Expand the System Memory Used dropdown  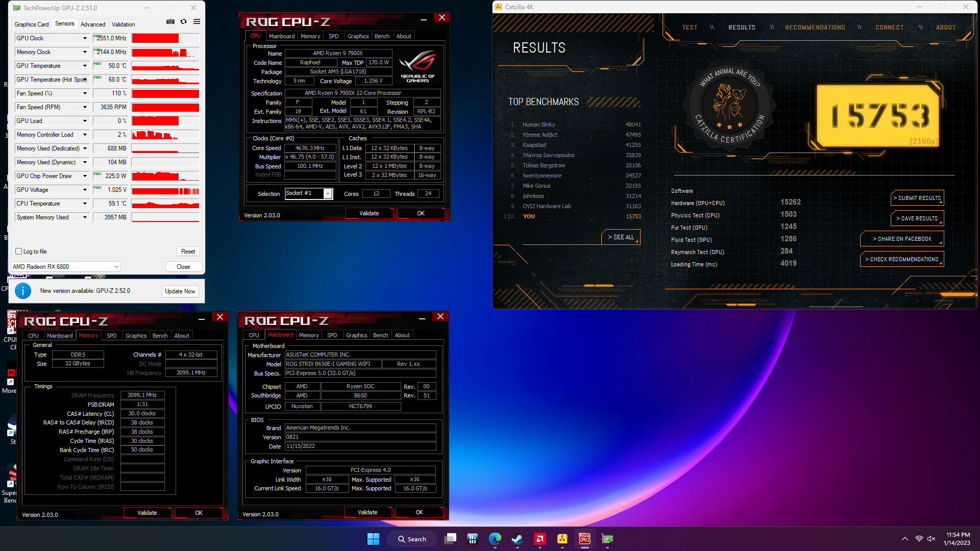(85, 217)
